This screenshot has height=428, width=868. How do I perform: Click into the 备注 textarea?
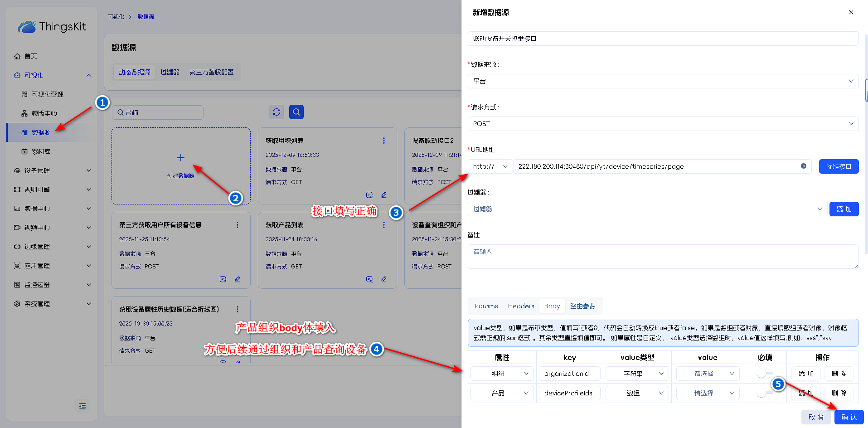pos(663,257)
